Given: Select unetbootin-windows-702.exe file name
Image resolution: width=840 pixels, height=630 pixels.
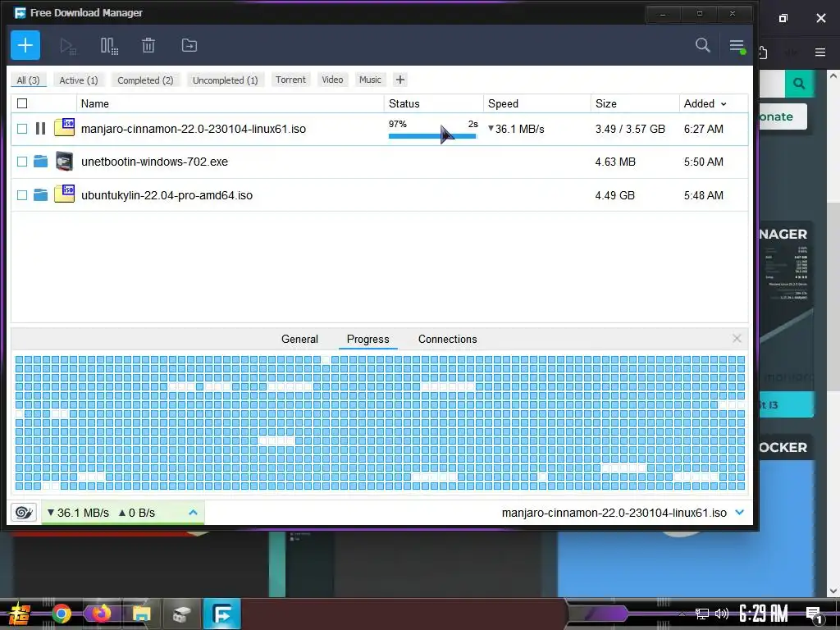Looking at the screenshot, I should 154,162.
